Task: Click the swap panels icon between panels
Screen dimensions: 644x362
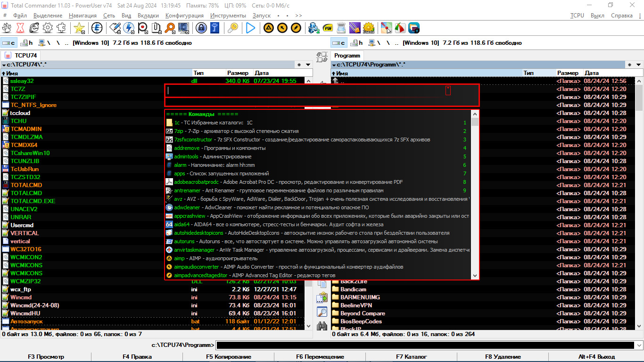Action: click(322, 58)
